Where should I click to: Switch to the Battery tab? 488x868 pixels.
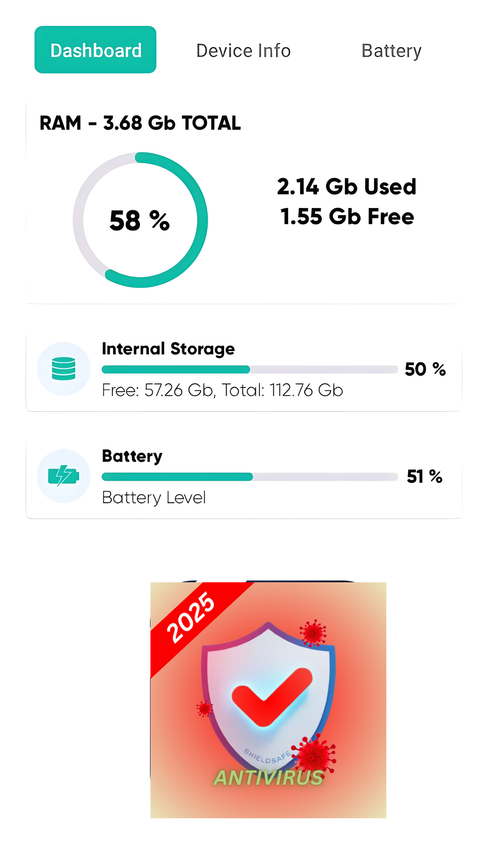[391, 51]
